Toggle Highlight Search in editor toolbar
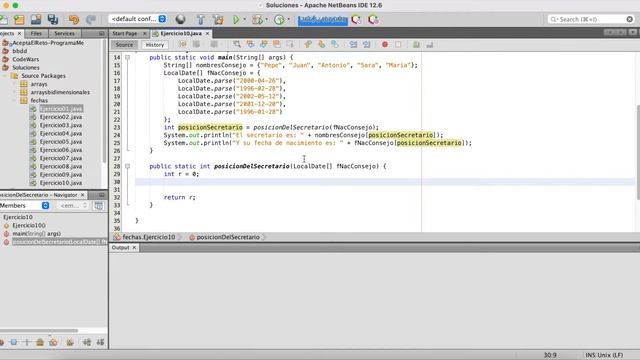 (x=277, y=44)
